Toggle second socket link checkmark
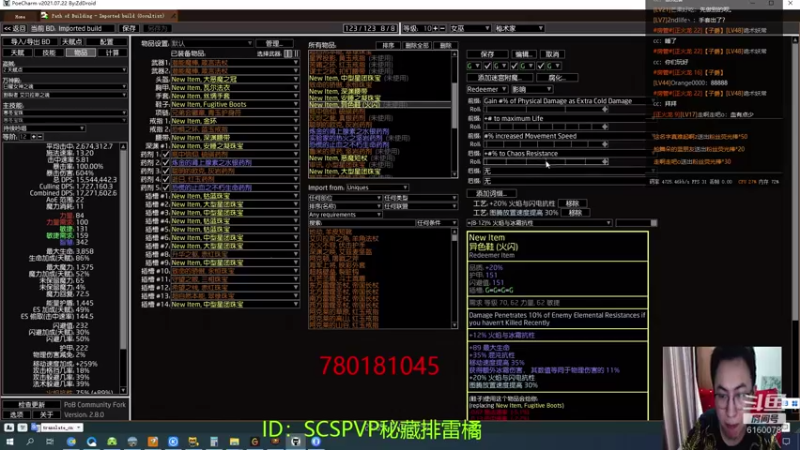The width and height of the screenshot is (800, 450). point(514,66)
